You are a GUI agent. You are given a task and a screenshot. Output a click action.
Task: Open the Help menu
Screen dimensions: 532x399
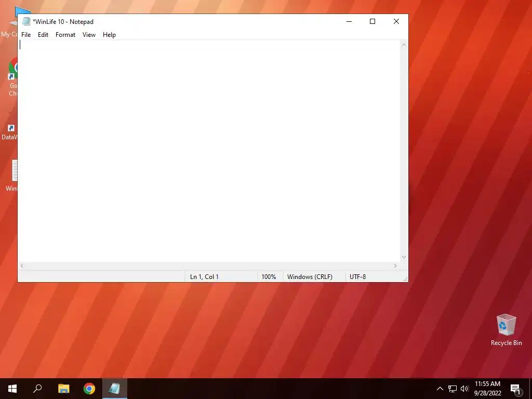coord(109,35)
